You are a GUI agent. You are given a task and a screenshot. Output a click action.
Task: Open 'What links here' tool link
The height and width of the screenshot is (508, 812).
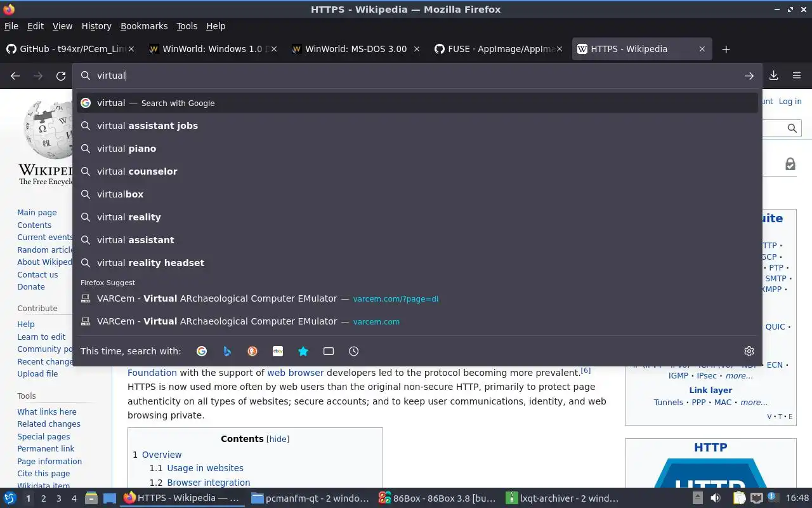[47, 412]
